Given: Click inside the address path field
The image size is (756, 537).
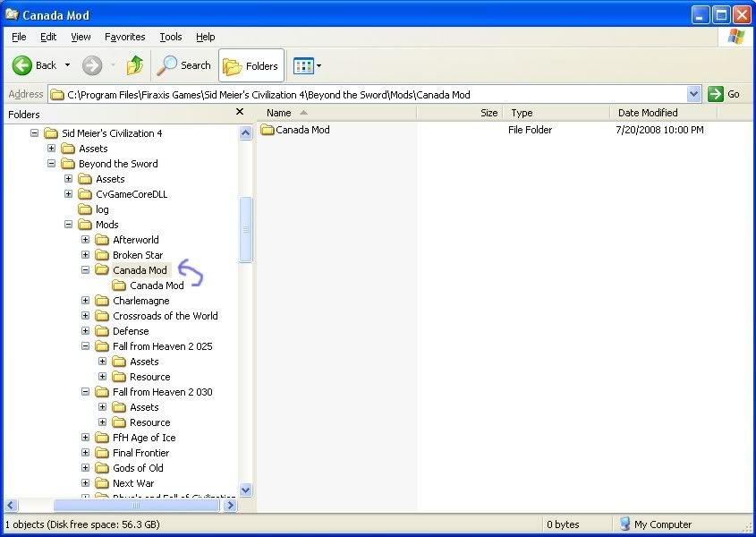Looking at the screenshot, I should pyautogui.click(x=369, y=95).
